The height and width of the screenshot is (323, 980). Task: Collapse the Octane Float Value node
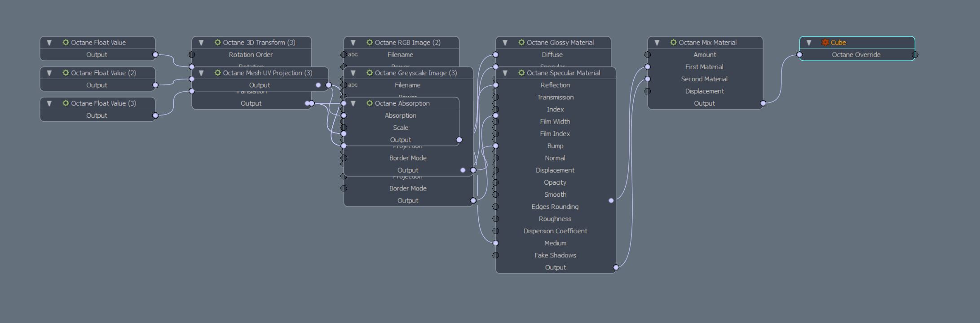tap(49, 43)
